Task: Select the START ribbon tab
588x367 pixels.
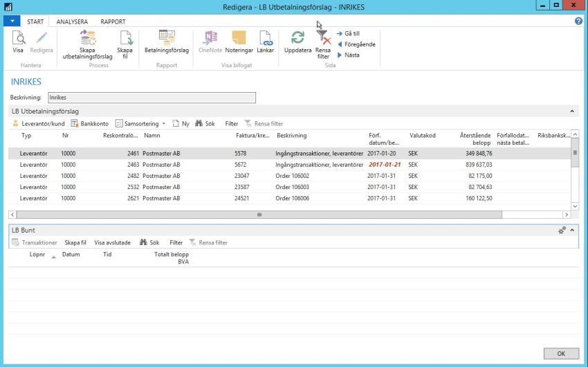Action: point(35,21)
